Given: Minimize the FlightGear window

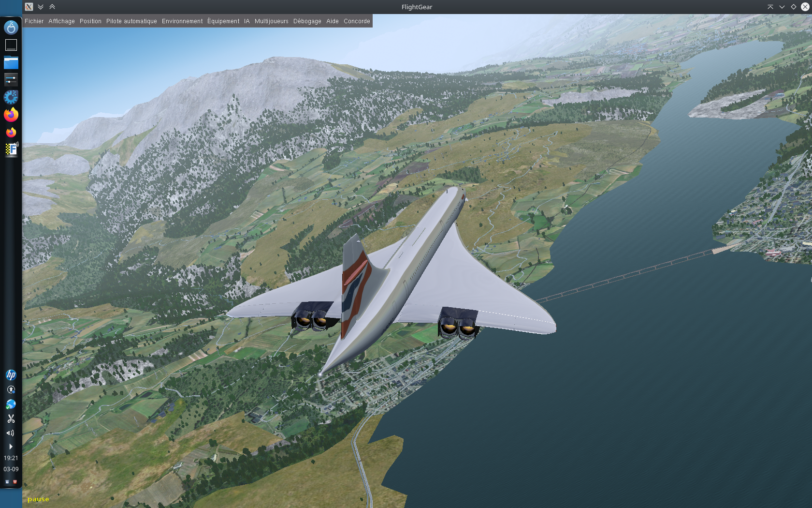Looking at the screenshot, I should tap(782, 7).
